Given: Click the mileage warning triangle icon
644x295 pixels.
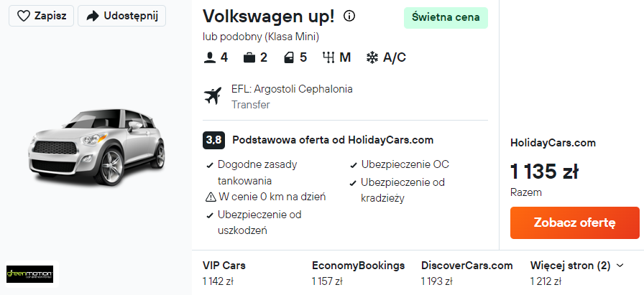Looking at the screenshot, I should point(211,197).
